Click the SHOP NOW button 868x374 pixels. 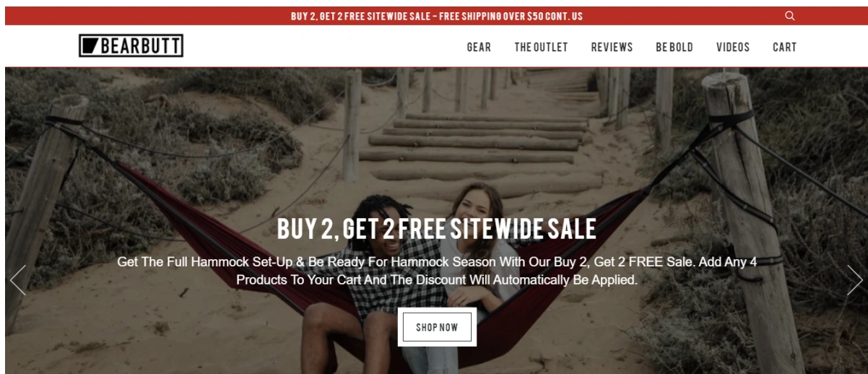point(437,327)
